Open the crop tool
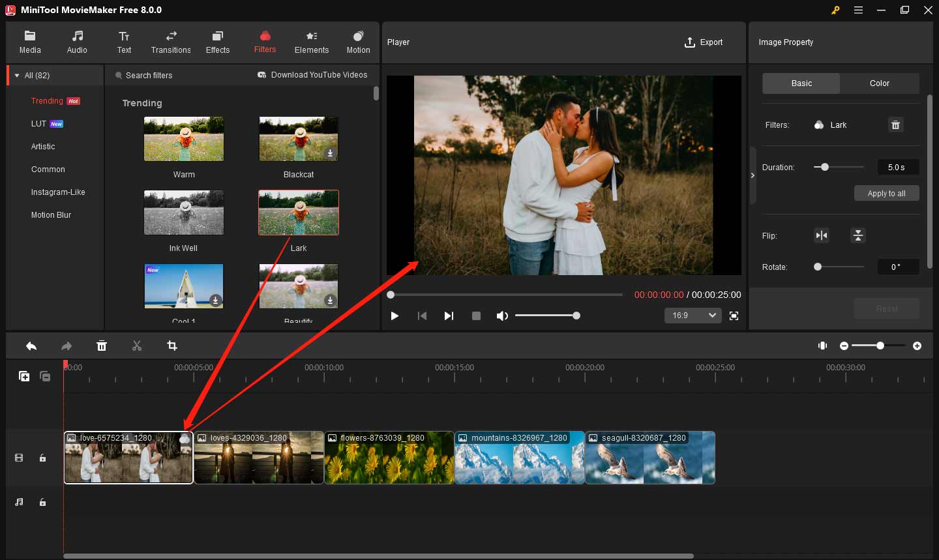 [172, 346]
